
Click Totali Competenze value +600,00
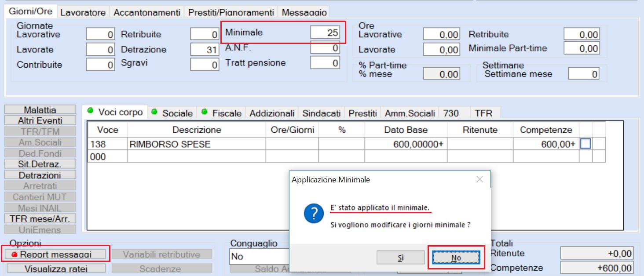(597, 268)
